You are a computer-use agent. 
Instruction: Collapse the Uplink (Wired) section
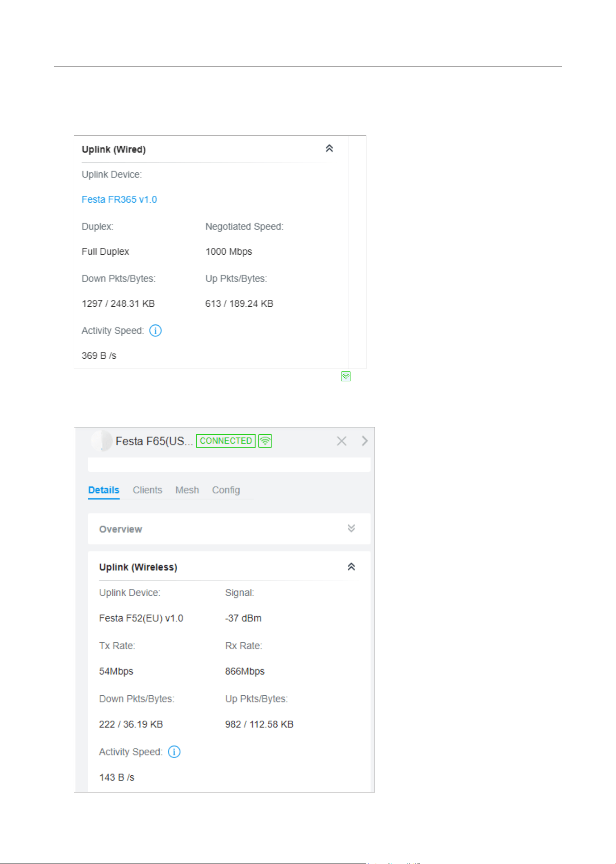pos(329,148)
